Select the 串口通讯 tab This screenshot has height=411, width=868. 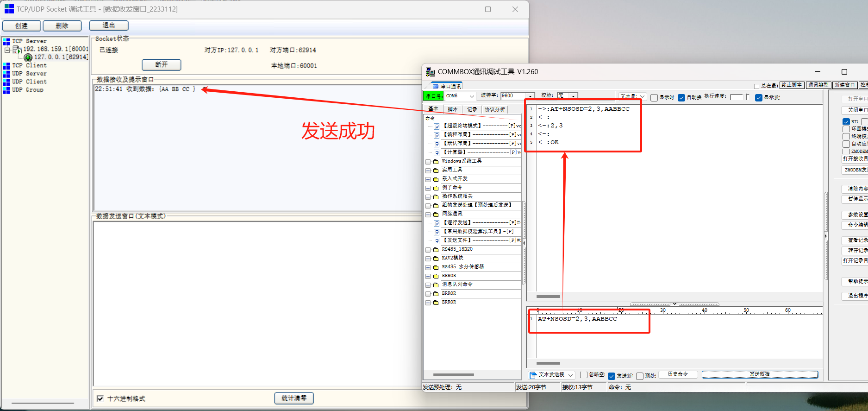coord(447,86)
